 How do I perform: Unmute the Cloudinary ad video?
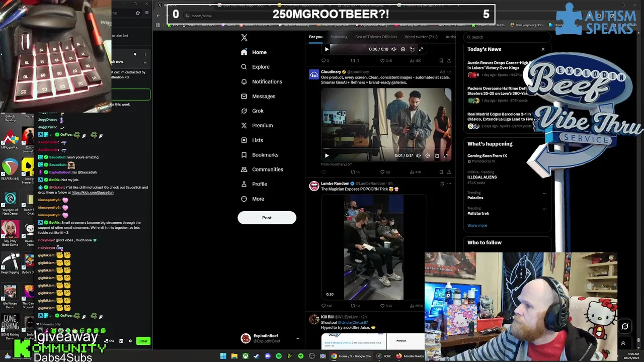(x=419, y=155)
